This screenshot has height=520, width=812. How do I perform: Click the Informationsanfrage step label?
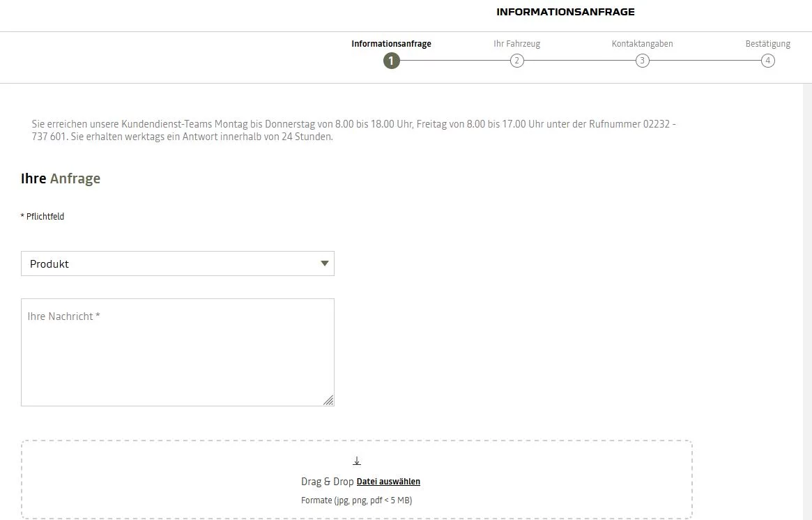(x=391, y=44)
